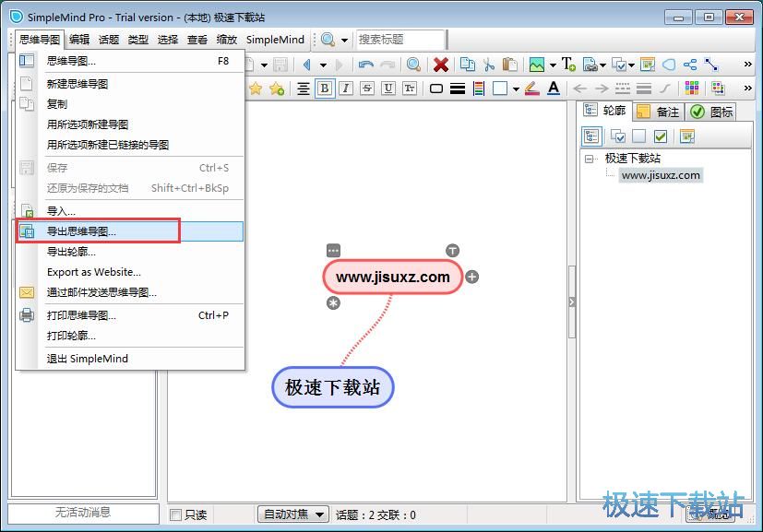Click the outline view icon in side panel

[x=591, y=136]
